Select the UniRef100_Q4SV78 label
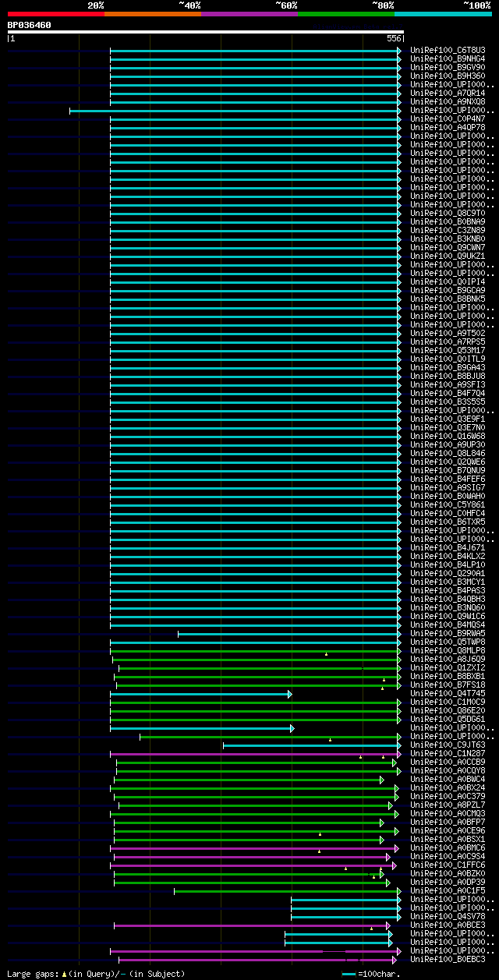 [x=448, y=916]
